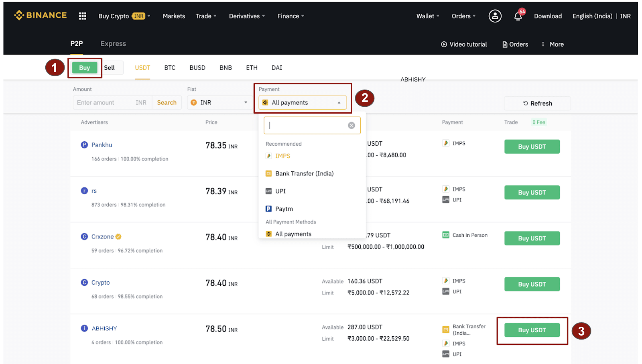Click the notification bell icon

point(518,16)
